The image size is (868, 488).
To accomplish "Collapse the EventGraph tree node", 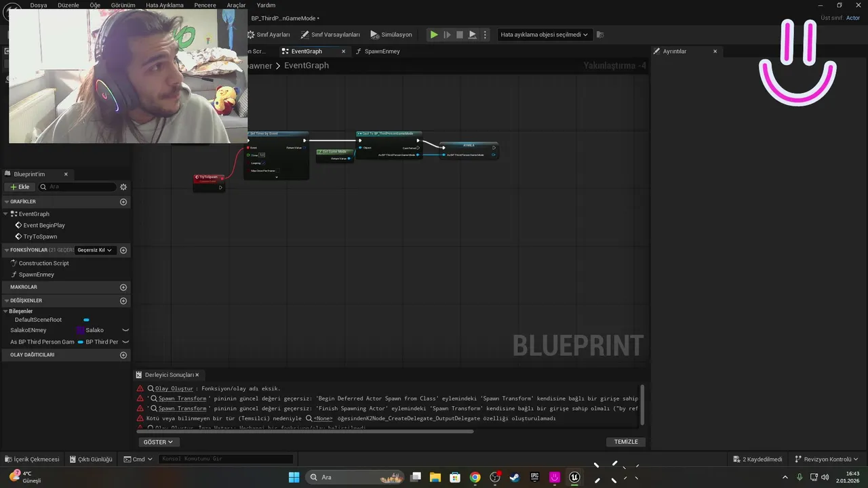I will click(6, 214).
